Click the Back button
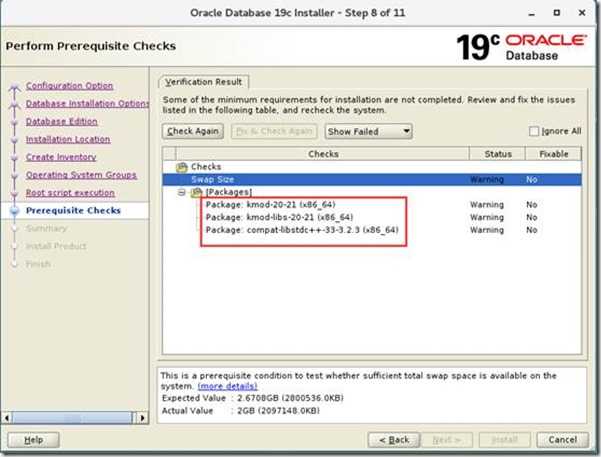The image size is (601, 457). (x=394, y=440)
